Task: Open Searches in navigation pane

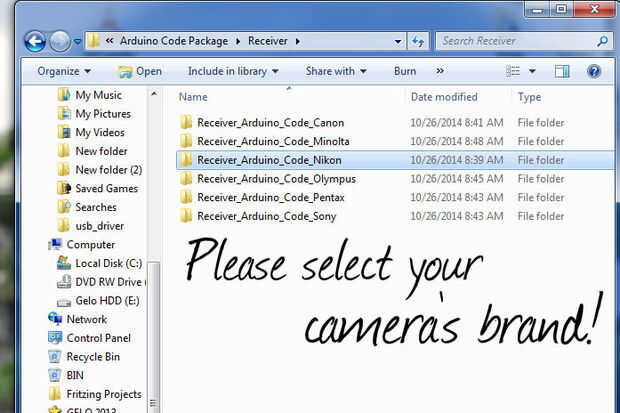Action: pos(96,207)
